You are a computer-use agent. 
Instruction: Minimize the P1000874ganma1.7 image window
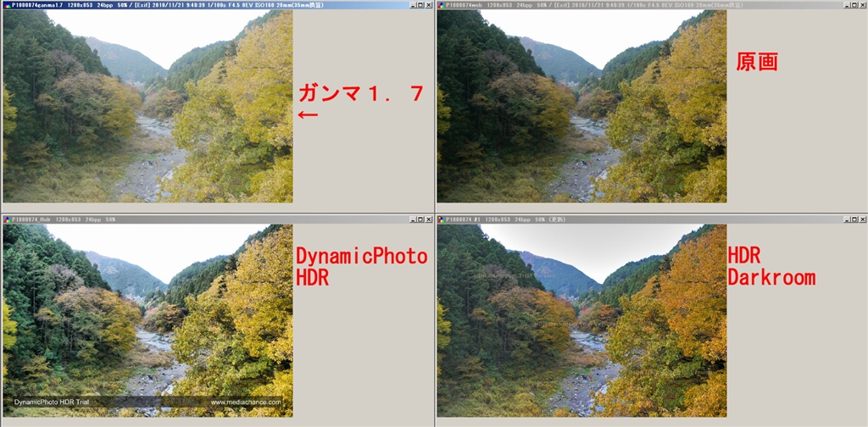click(x=413, y=5)
